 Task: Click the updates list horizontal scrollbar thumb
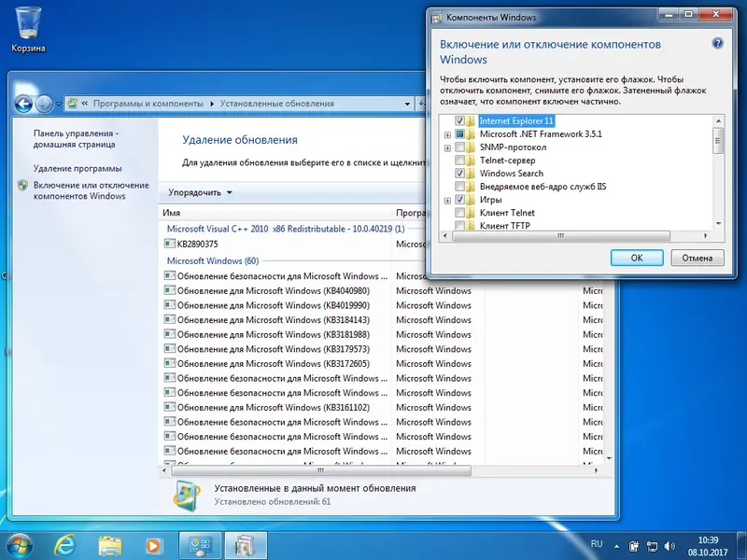[x=320, y=470]
